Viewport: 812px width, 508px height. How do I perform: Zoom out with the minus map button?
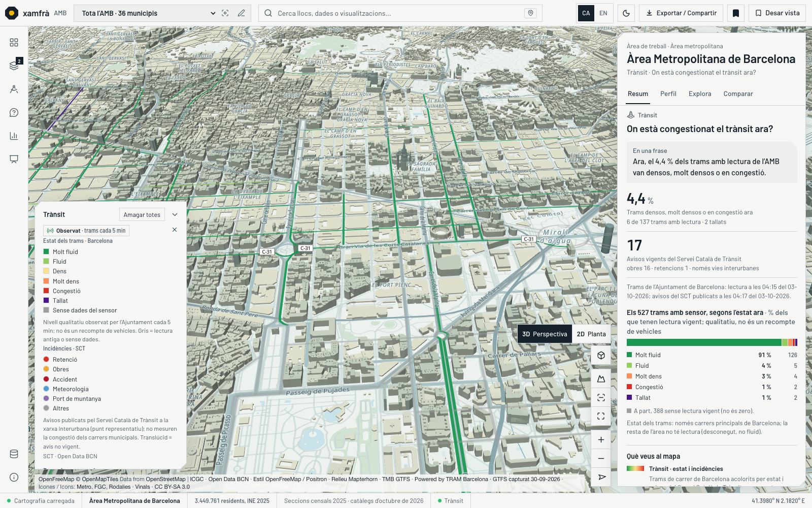[x=601, y=459]
